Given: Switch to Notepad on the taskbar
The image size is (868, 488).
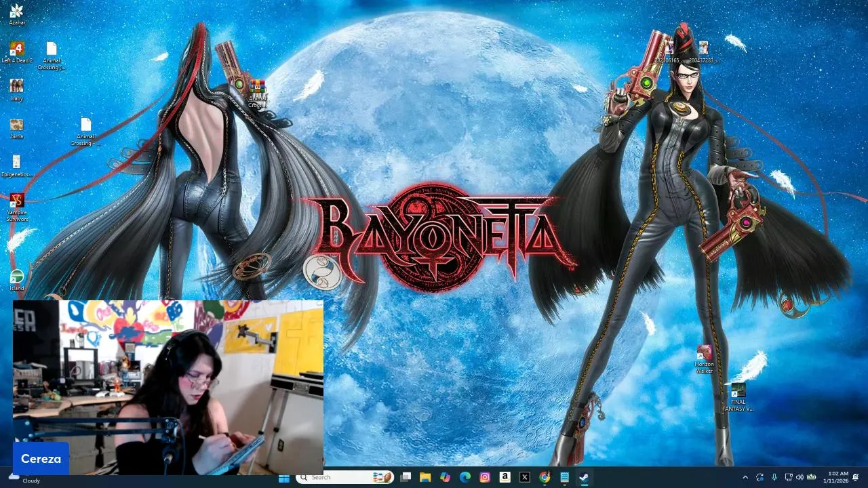Looking at the screenshot, I should click(x=564, y=477).
